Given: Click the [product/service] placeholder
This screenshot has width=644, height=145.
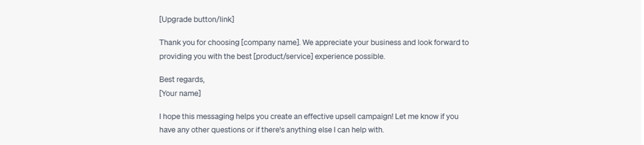Looking at the screenshot, I should (x=283, y=57).
